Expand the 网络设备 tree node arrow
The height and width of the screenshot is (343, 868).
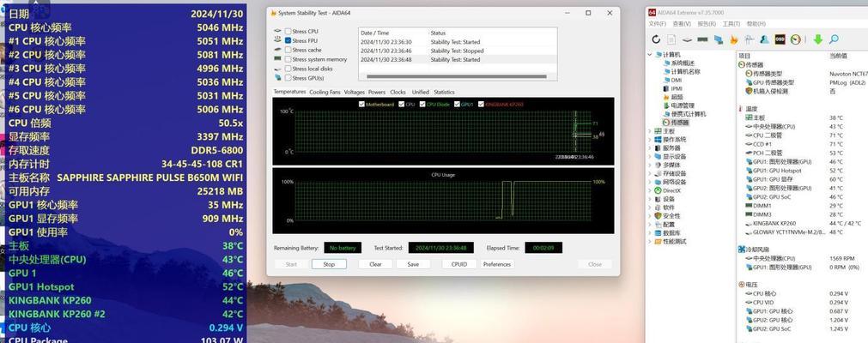pos(650,182)
